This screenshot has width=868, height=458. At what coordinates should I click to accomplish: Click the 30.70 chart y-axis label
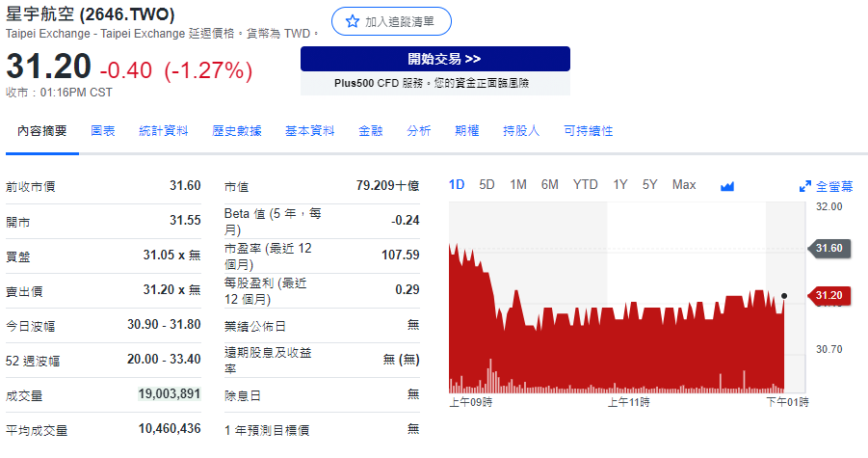(829, 349)
